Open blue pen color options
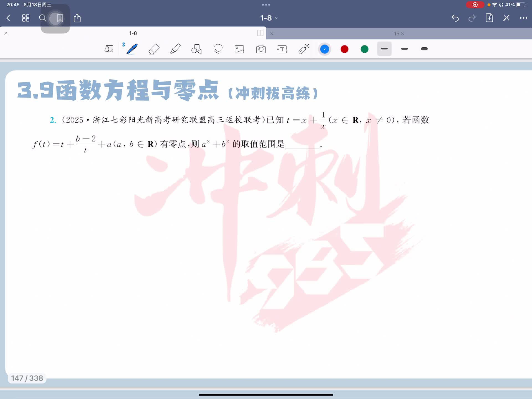Viewport: 532px width, 399px height. pos(324,49)
